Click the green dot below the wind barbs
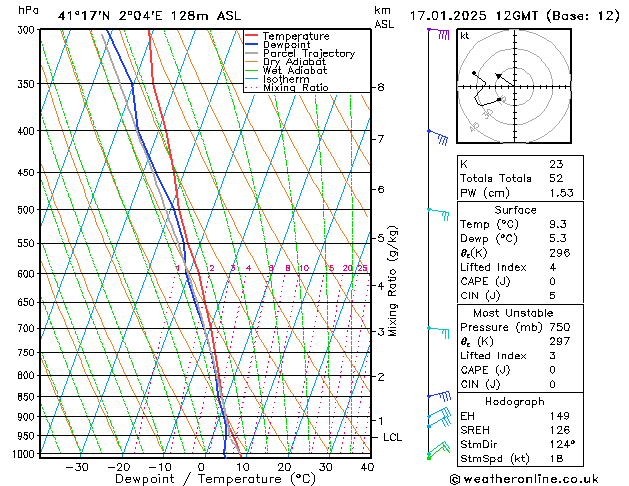The width and height of the screenshot is (629, 486). 429,457
